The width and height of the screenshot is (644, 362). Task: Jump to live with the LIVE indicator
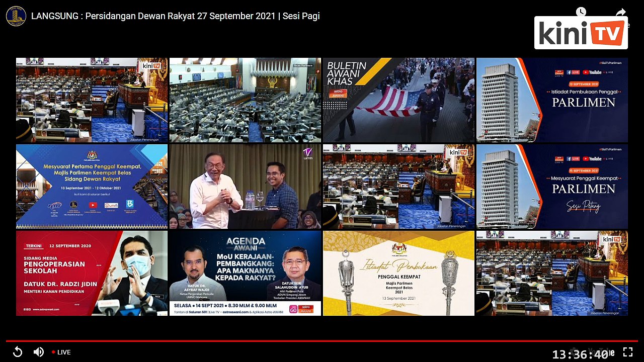tap(61, 352)
